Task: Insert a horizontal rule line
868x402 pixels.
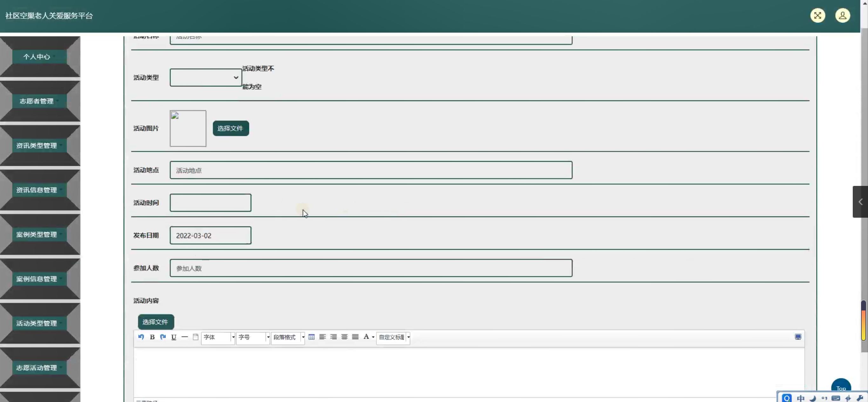Action: click(x=185, y=337)
